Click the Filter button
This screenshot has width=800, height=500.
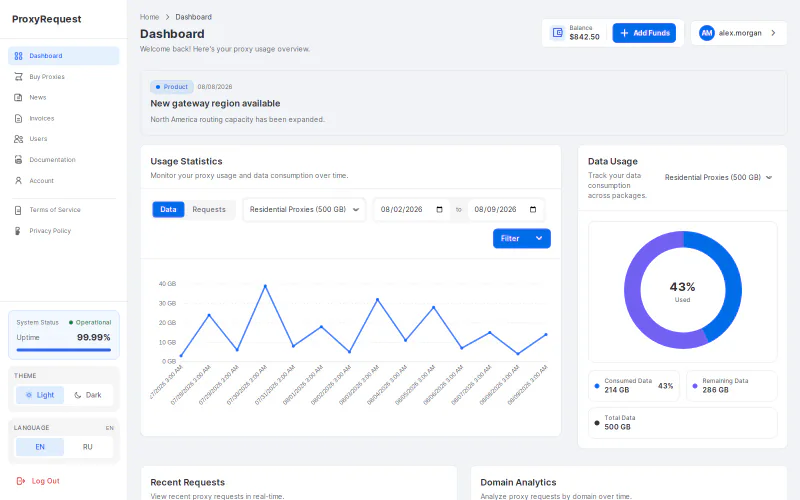pos(521,238)
